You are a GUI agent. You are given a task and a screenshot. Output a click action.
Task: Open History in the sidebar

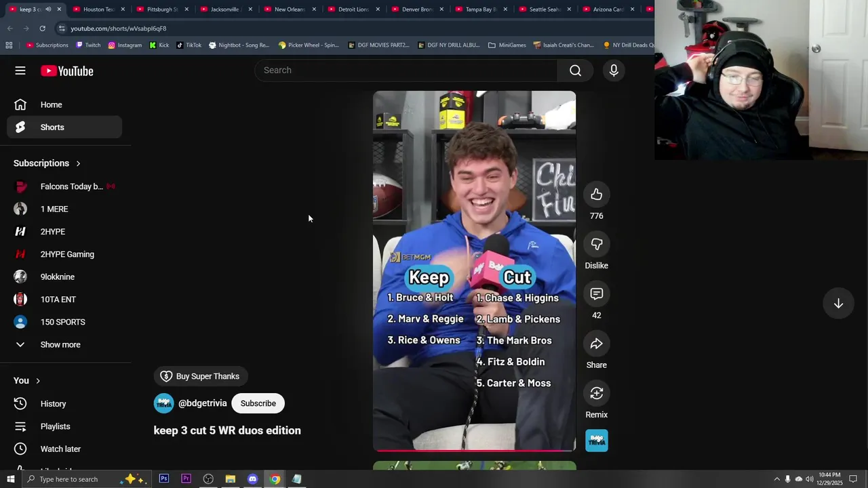64,404
